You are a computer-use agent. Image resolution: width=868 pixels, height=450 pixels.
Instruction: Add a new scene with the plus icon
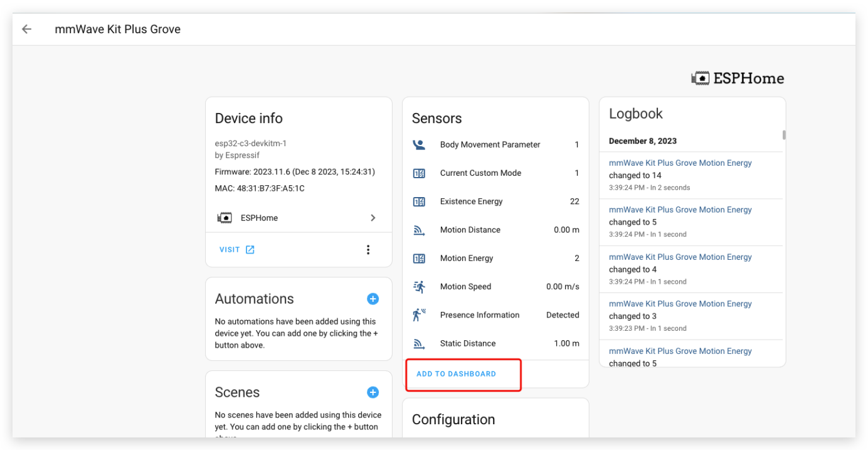tap(373, 392)
